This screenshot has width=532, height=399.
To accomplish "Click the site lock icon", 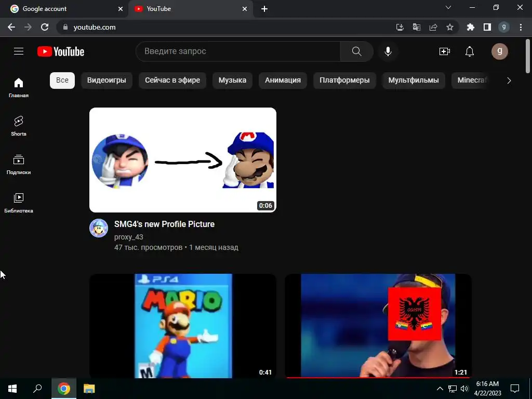I will (x=65, y=27).
